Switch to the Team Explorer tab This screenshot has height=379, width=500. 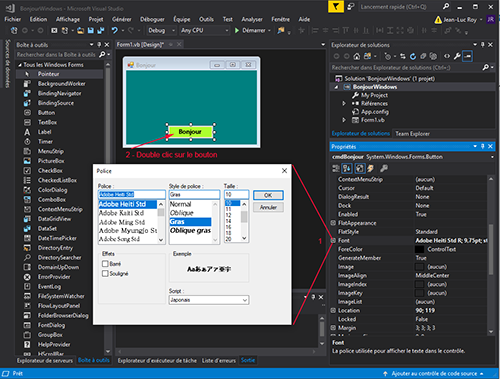coord(412,134)
